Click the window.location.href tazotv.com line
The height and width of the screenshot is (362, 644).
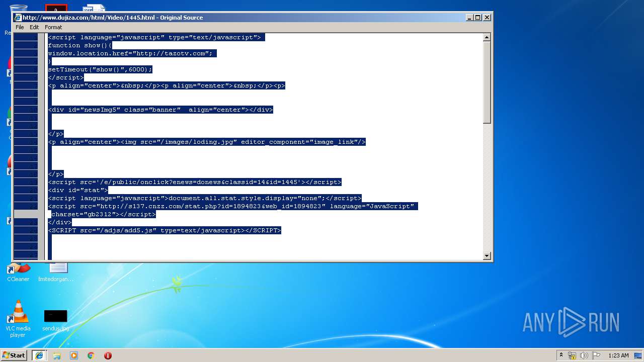(x=132, y=53)
